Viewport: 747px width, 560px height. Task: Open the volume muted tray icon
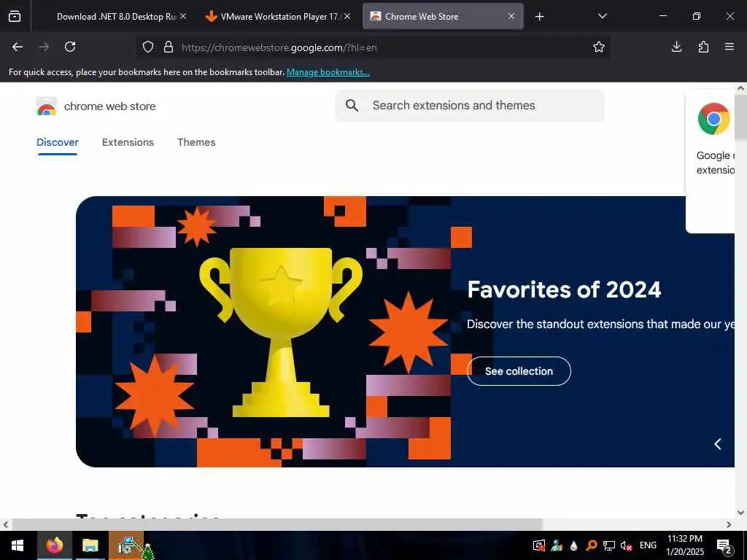(x=626, y=545)
